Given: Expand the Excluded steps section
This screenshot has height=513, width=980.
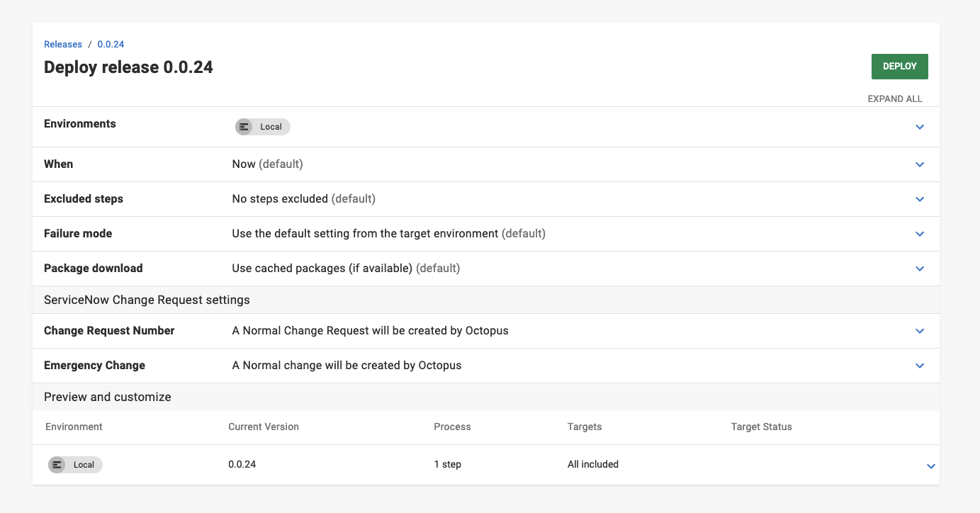Looking at the screenshot, I should pos(920,199).
